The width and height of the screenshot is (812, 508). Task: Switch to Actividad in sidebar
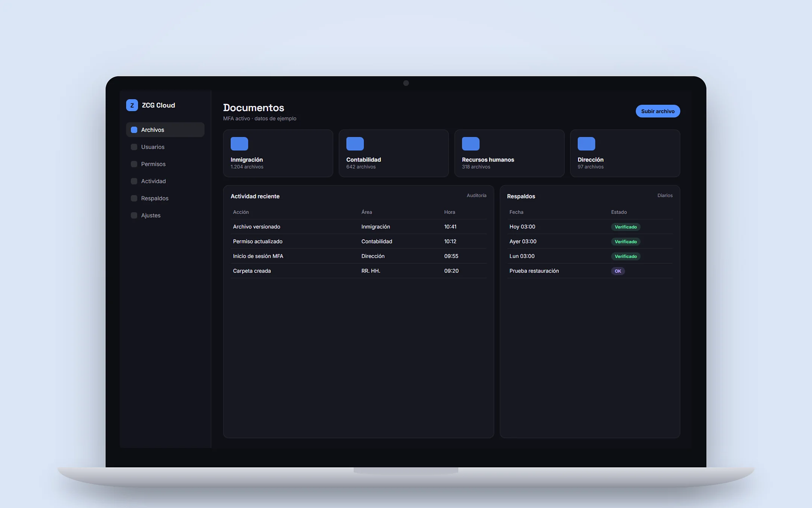165,181
